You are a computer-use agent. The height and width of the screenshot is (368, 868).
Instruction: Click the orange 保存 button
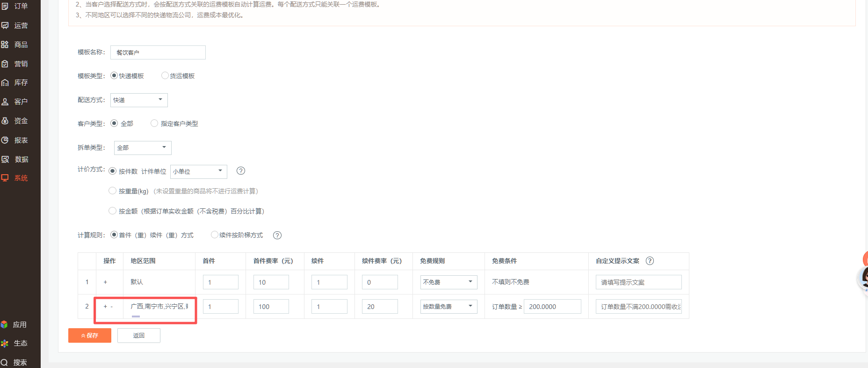[90, 335]
